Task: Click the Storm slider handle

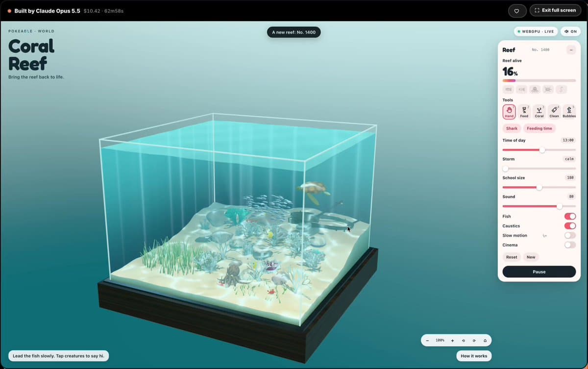Action: tap(505, 169)
